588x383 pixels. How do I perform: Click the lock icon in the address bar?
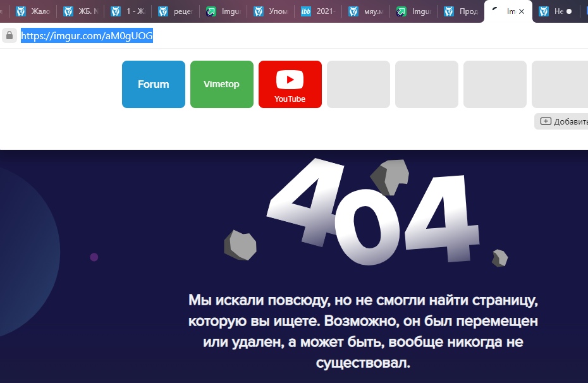pyautogui.click(x=9, y=35)
